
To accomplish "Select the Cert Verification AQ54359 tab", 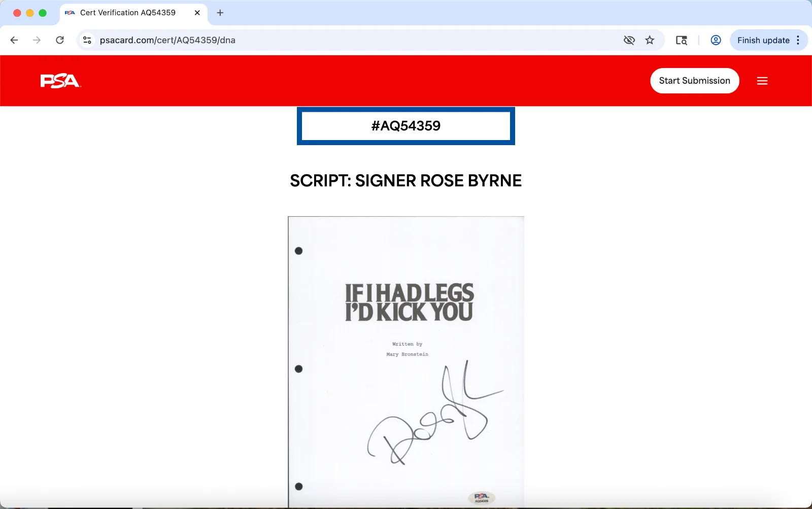I will [133, 13].
